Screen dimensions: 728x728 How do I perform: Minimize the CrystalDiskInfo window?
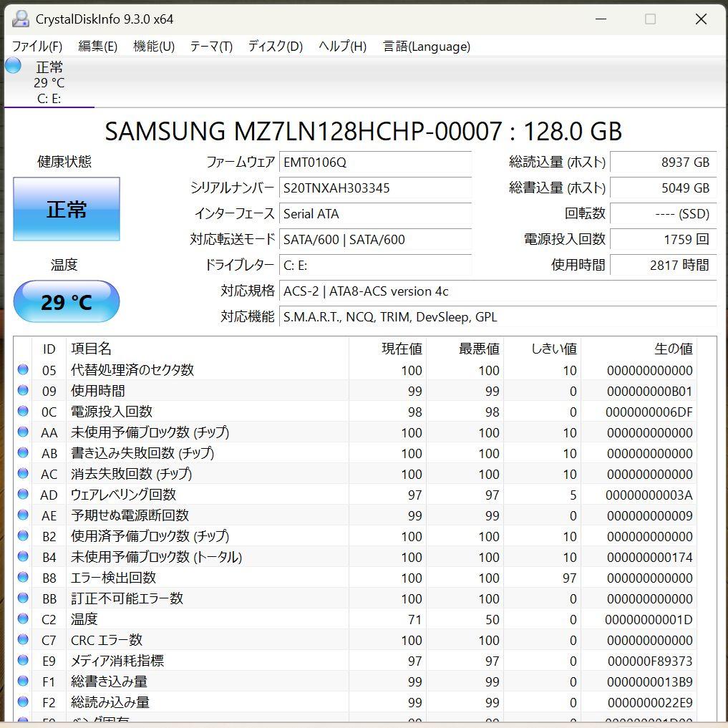coord(601,19)
